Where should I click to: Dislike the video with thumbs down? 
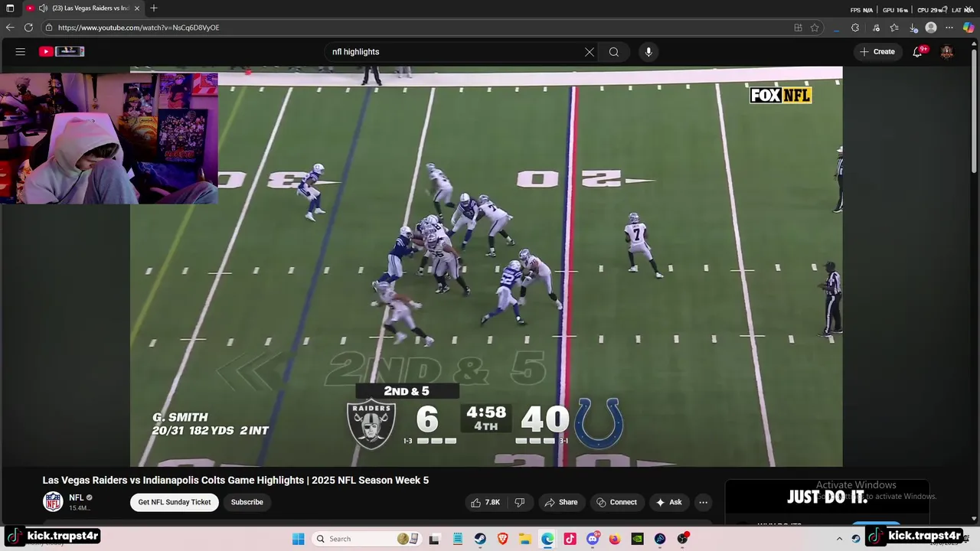click(520, 502)
